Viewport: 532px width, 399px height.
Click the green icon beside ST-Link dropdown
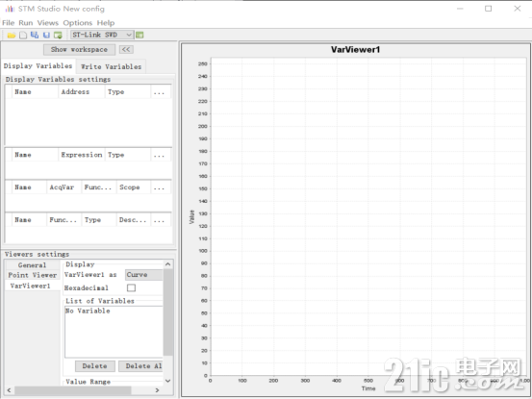tap(139, 35)
